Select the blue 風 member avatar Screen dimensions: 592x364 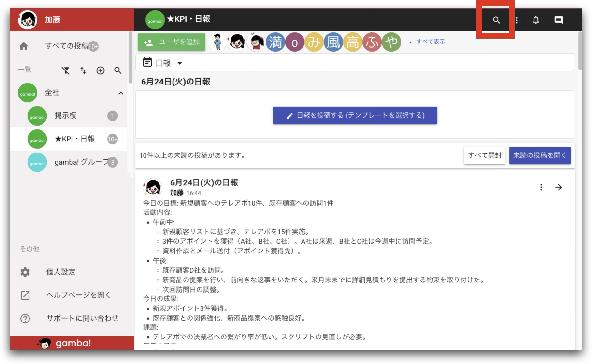(333, 42)
